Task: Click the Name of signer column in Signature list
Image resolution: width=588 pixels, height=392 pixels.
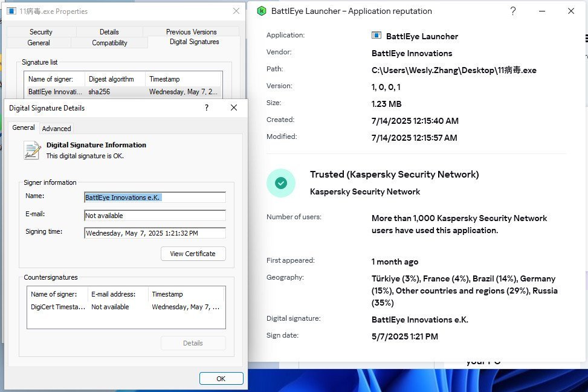Action: coord(55,79)
